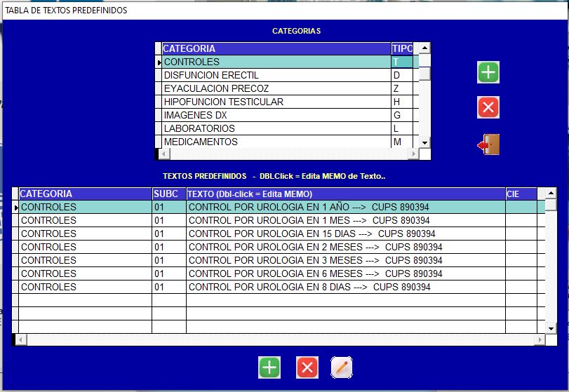Click texts grid scroll right arrow

pyautogui.click(x=540, y=340)
